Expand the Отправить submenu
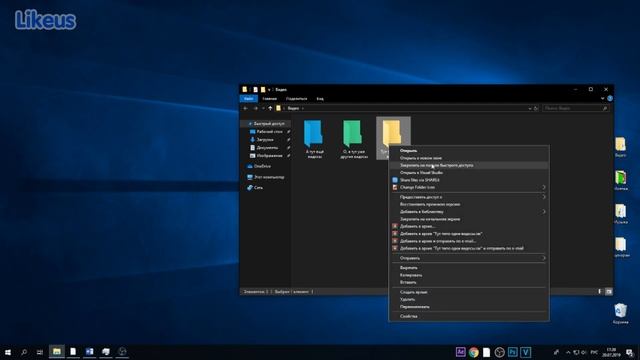Image resolution: width=640 pixels, height=360 pixels. coord(469,258)
